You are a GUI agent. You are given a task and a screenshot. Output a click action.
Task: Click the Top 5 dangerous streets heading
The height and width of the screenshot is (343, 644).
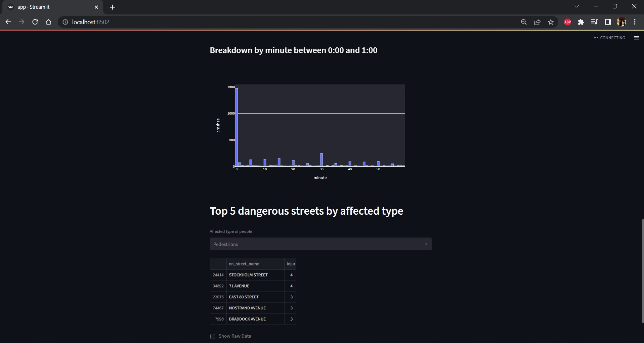[x=306, y=211]
